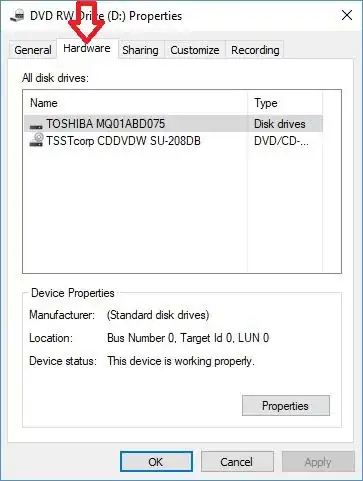
Task: Go to the Customize tab
Action: point(195,50)
